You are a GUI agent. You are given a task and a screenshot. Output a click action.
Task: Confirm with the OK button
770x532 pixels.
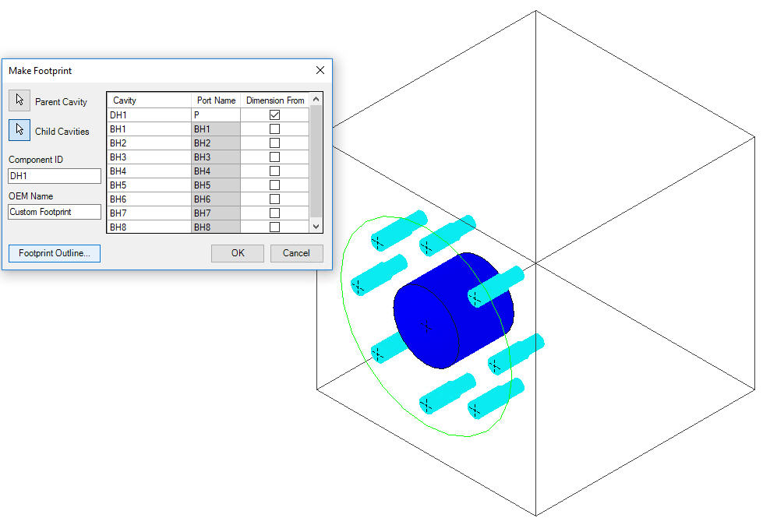[x=238, y=253]
